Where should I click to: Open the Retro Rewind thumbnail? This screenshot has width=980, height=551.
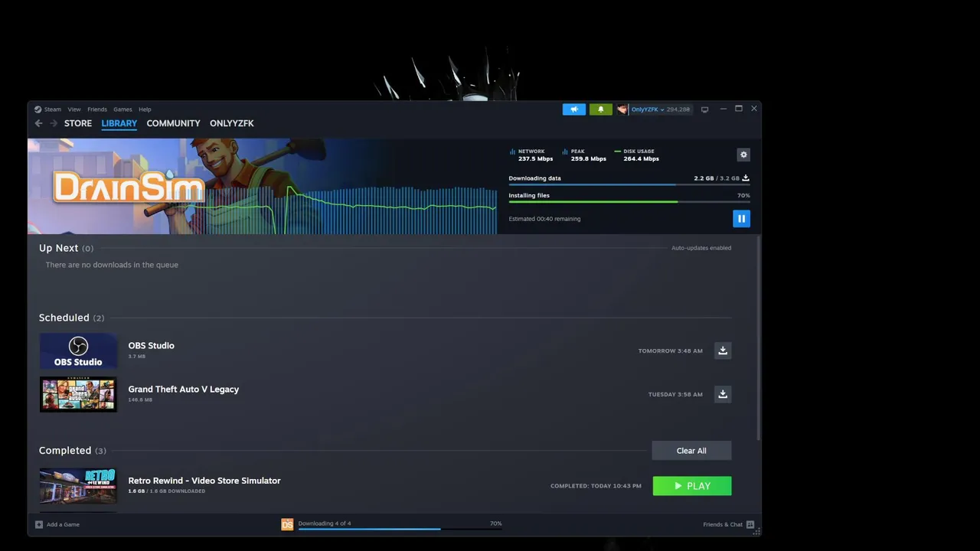(x=78, y=486)
